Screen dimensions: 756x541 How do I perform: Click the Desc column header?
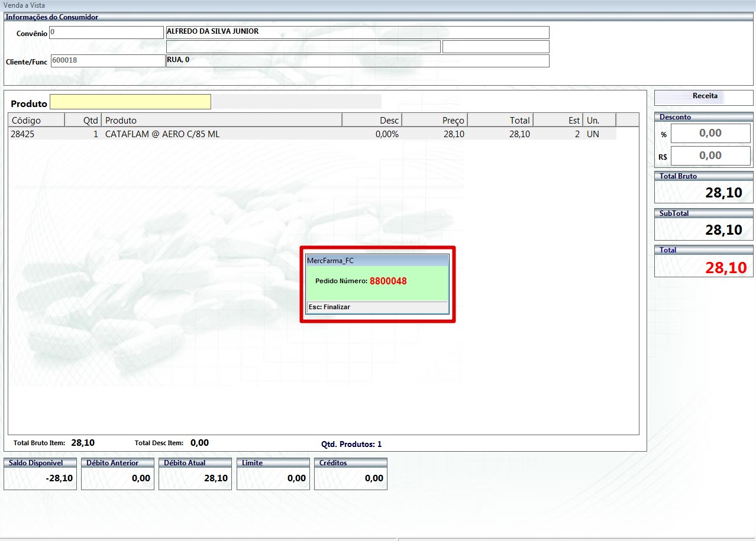(x=373, y=120)
